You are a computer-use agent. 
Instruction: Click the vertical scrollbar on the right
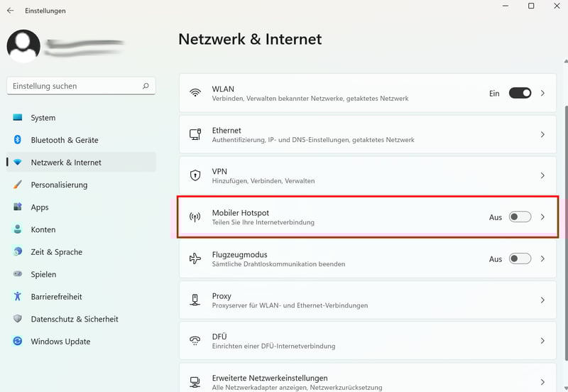[565, 213]
